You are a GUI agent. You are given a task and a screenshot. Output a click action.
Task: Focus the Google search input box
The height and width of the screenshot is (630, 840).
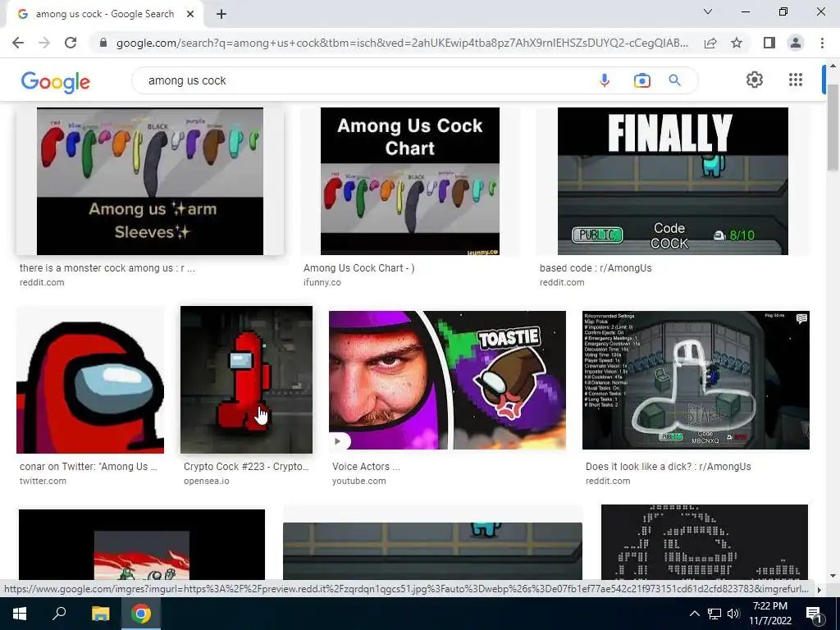(364, 80)
